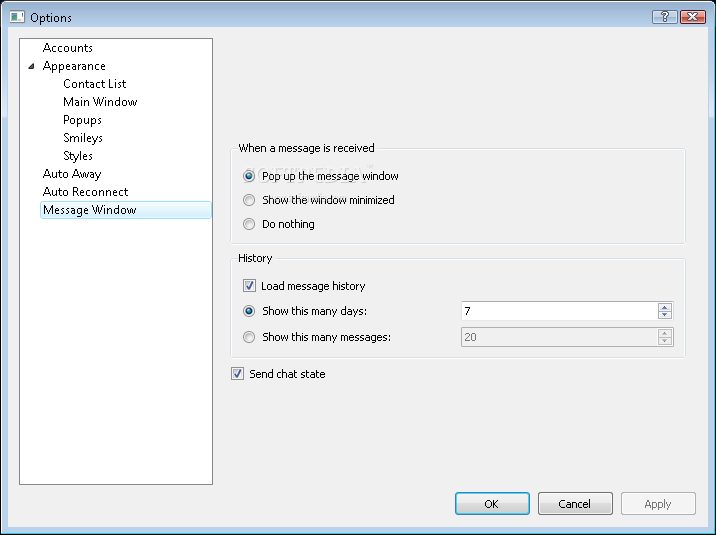Select the Message Window page
Viewport: 716px width, 535px height.
tap(126, 210)
